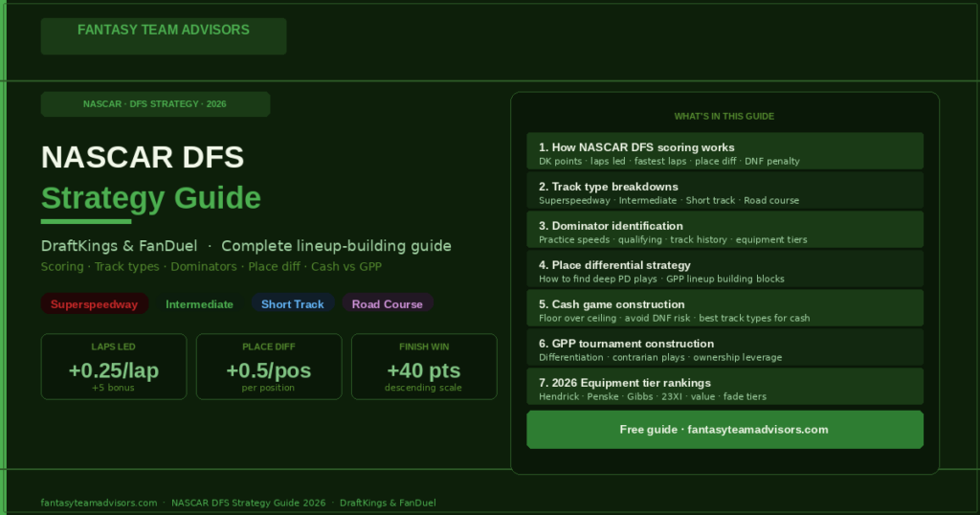
Task: Click NASCAR DFS Strategy Guide 2026 footer text
Action: (249, 504)
